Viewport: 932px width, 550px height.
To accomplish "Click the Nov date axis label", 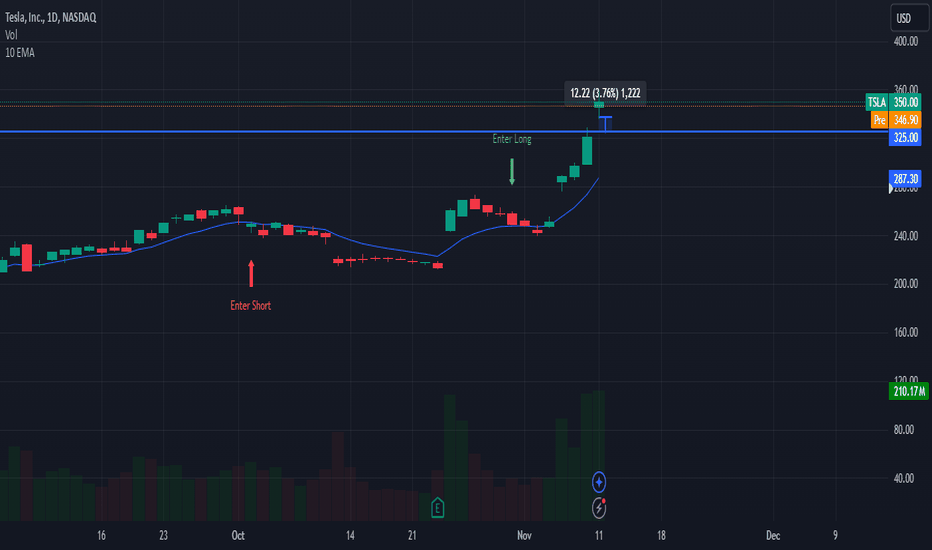I will coord(524,535).
